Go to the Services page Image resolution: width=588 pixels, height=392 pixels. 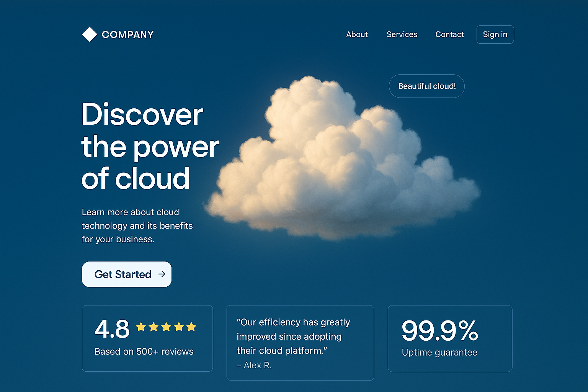[x=402, y=34]
